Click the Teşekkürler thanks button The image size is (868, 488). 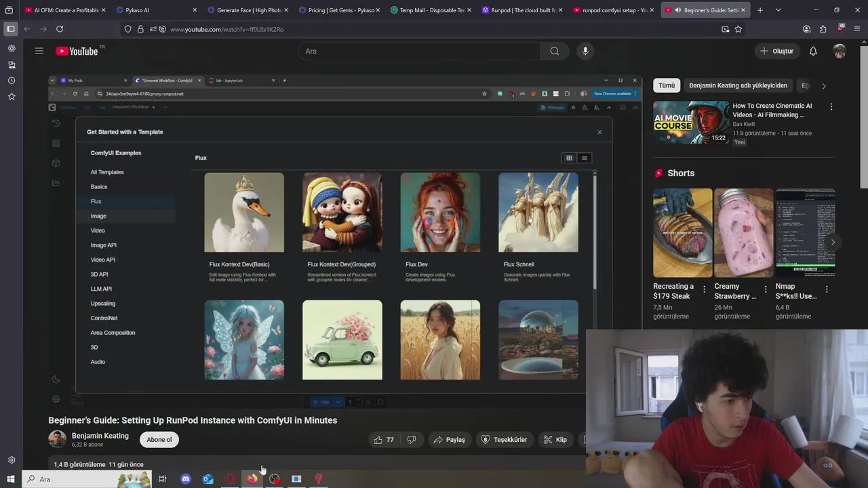coord(504,440)
